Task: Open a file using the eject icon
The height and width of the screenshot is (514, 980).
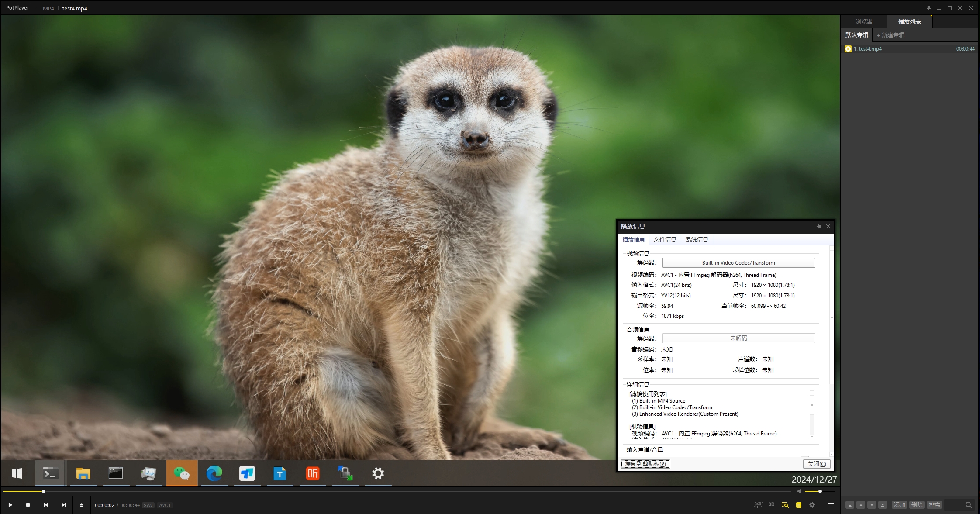Action: [x=82, y=505]
